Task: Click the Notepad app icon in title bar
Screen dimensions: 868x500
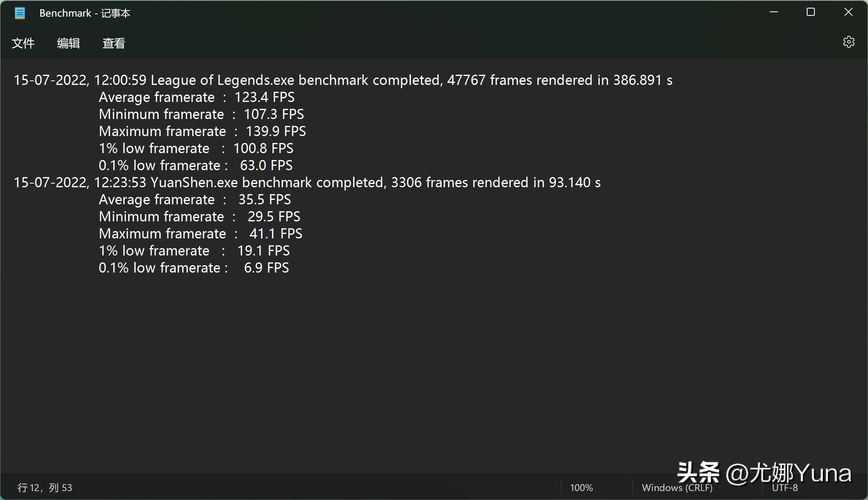Action: (19, 13)
